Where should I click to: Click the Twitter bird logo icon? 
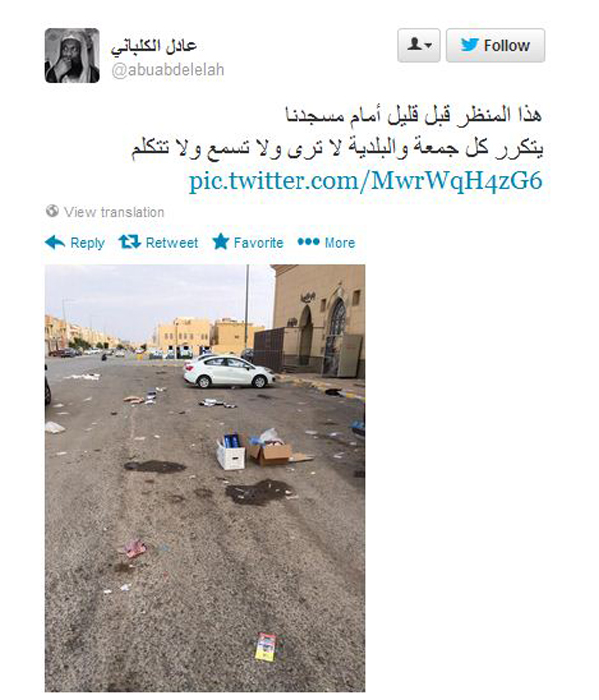click(x=470, y=45)
